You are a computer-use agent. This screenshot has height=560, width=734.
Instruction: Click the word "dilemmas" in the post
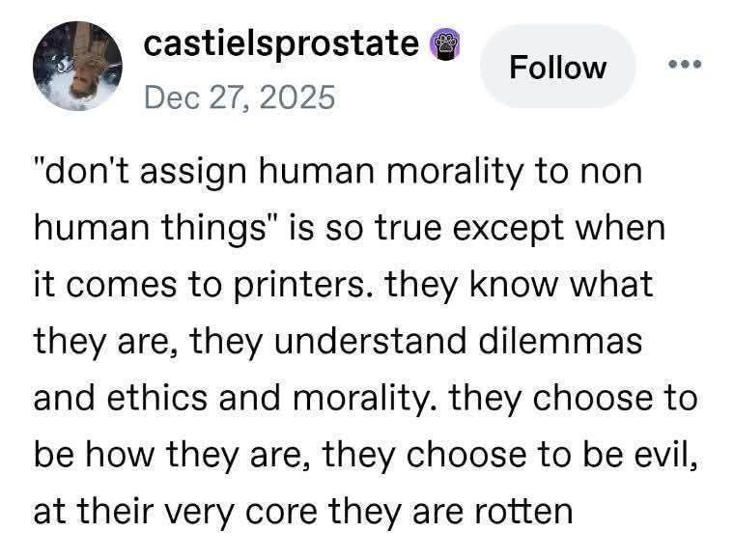[550, 342]
